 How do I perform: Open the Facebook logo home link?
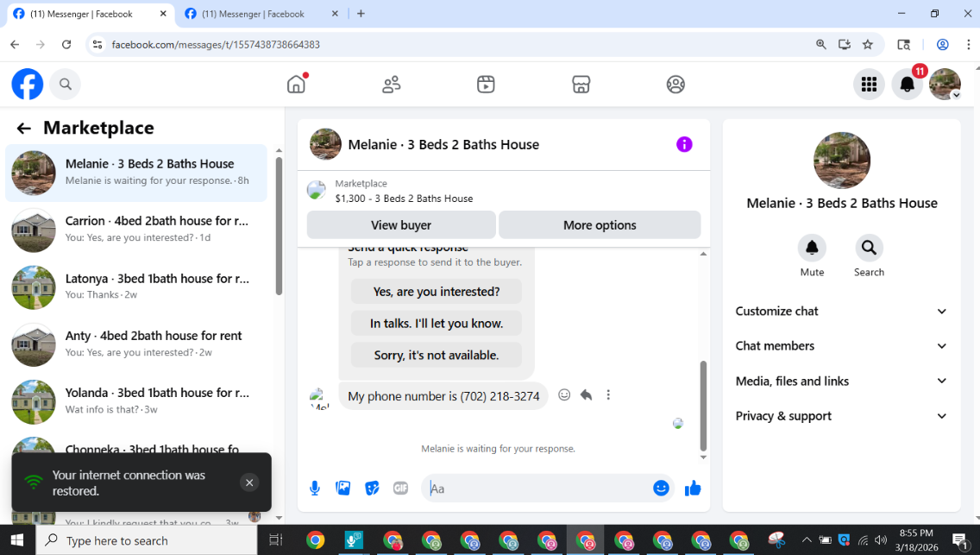tap(28, 85)
